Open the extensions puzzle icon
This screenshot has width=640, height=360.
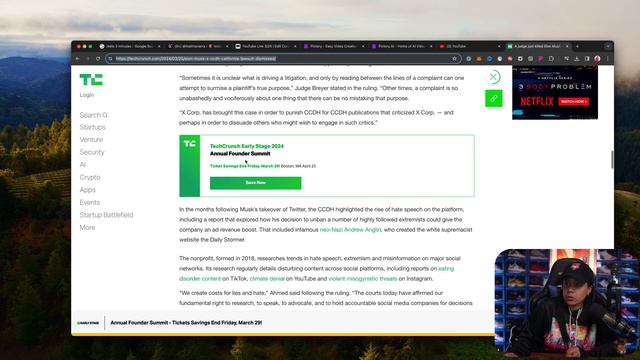551,59
